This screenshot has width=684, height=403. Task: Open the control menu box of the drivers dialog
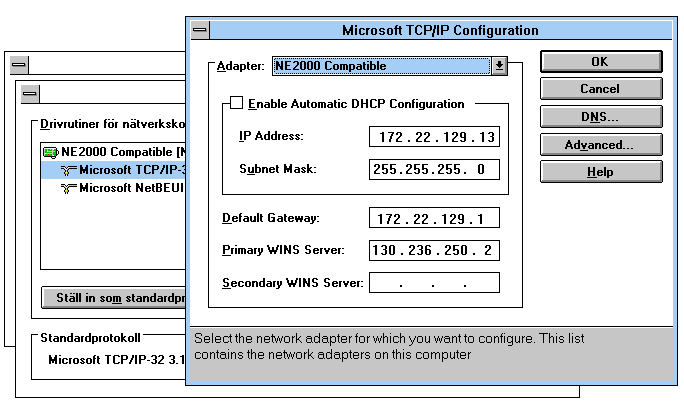tap(31, 94)
